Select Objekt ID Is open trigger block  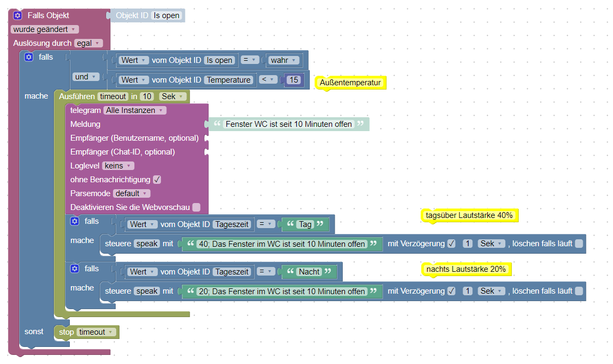point(148,15)
